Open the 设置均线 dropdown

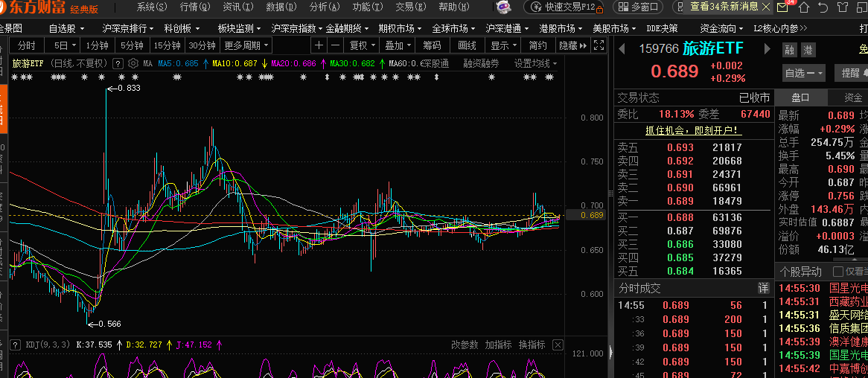tap(536, 64)
